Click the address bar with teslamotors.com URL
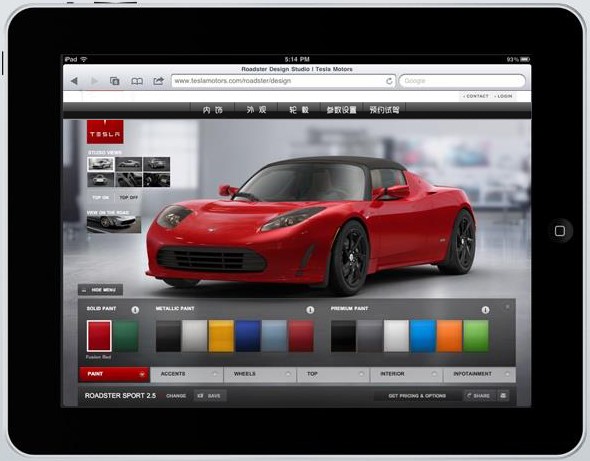 click(283, 81)
